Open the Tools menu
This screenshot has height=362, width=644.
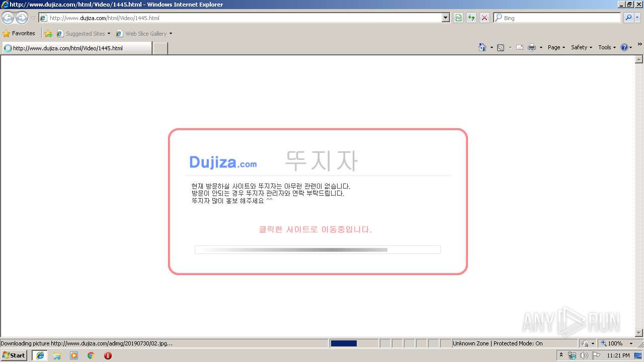tap(607, 47)
